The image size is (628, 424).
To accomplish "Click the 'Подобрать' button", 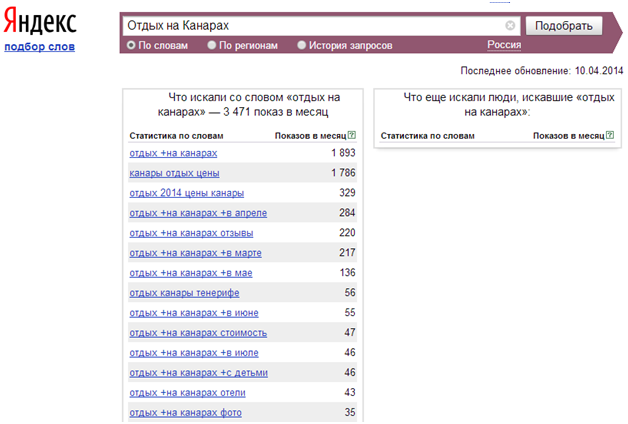I will [x=564, y=26].
